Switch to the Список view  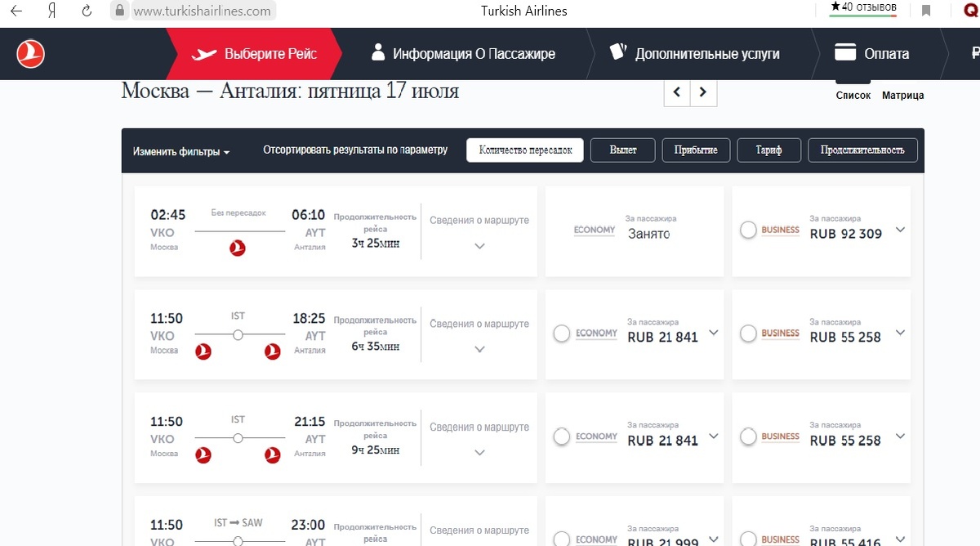853,95
